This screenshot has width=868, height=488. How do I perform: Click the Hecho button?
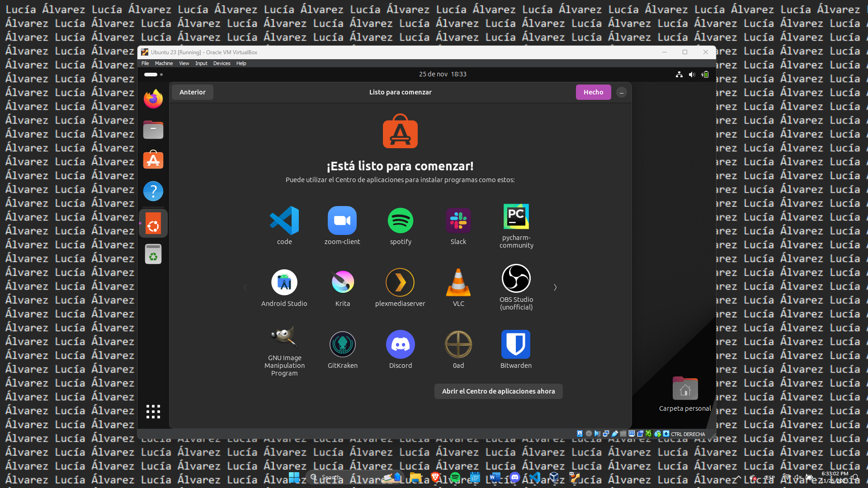(x=593, y=92)
